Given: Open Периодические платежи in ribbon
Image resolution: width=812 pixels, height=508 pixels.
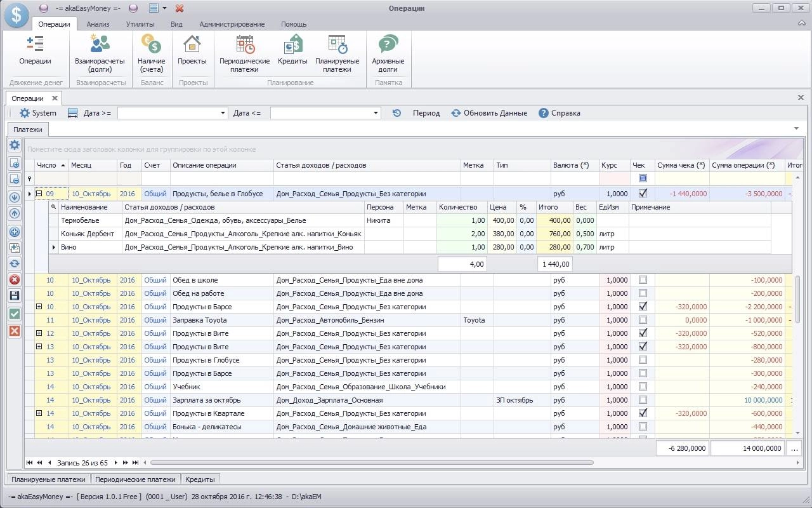Looking at the screenshot, I should [x=245, y=54].
